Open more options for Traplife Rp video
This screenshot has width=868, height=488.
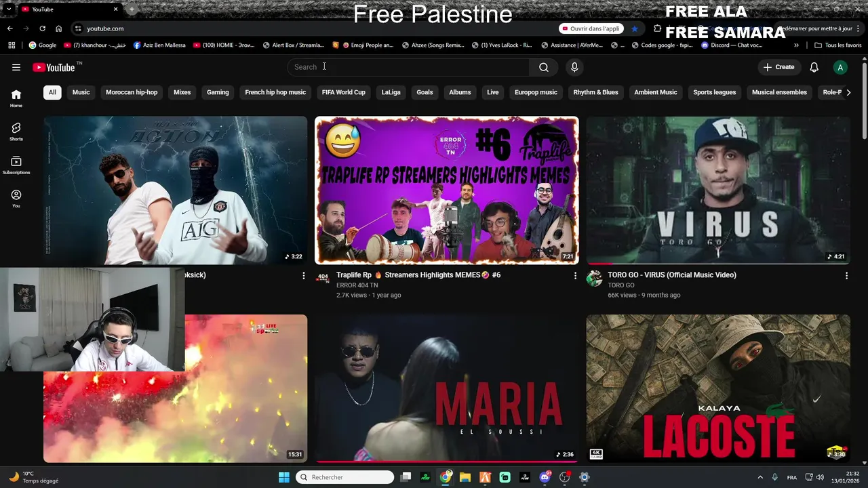click(x=575, y=276)
